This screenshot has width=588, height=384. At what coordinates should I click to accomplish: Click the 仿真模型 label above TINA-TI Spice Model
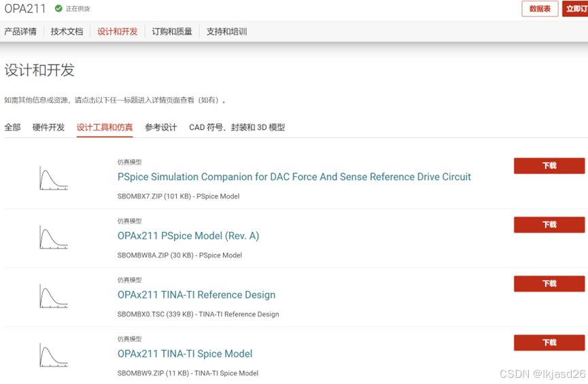point(129,339)
